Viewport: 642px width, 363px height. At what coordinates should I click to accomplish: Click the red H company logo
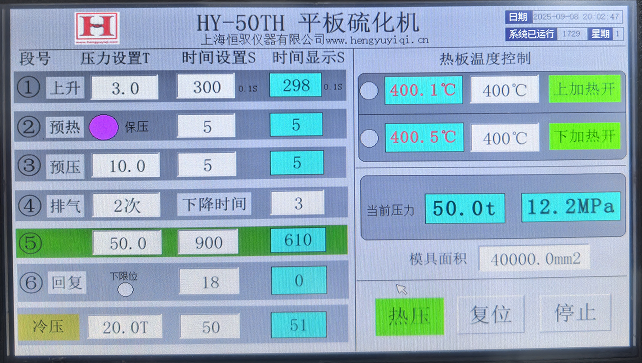tap(97, 27)
